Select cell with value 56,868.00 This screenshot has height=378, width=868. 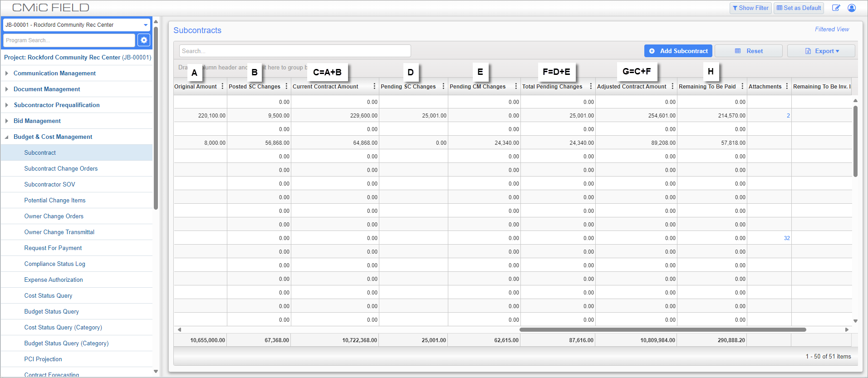259,143
